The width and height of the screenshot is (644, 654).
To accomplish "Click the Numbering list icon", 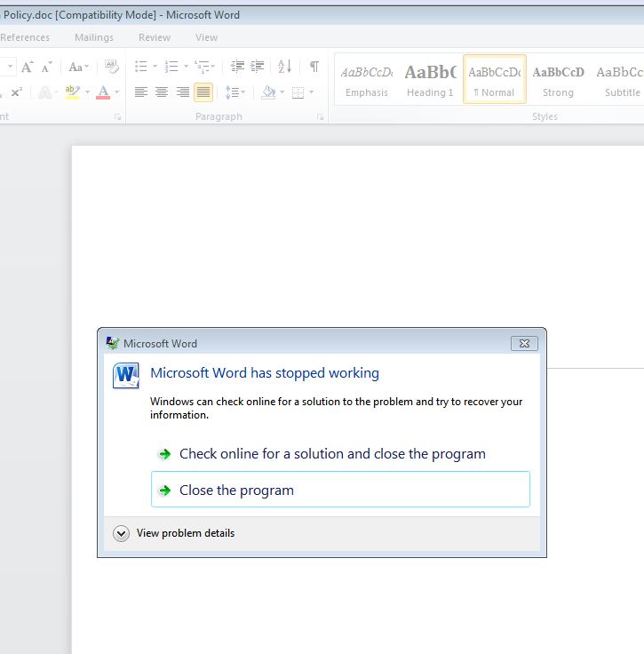I will coord(171,67).
